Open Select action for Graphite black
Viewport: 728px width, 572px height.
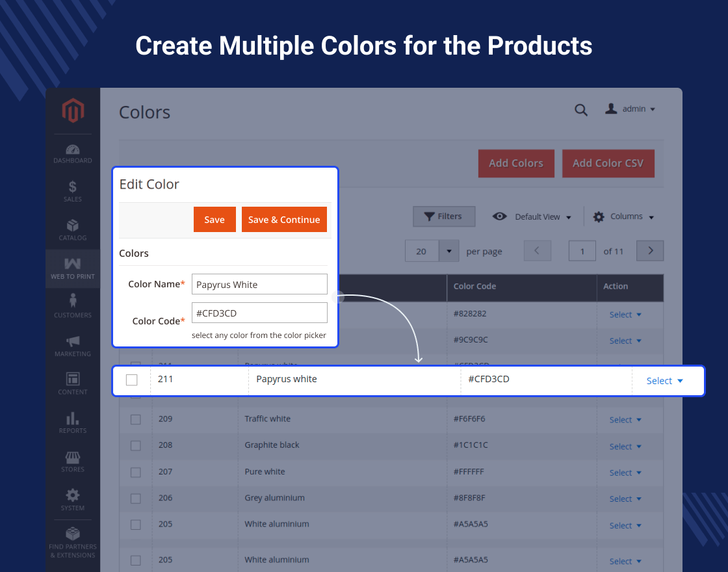tap(625, 447)
